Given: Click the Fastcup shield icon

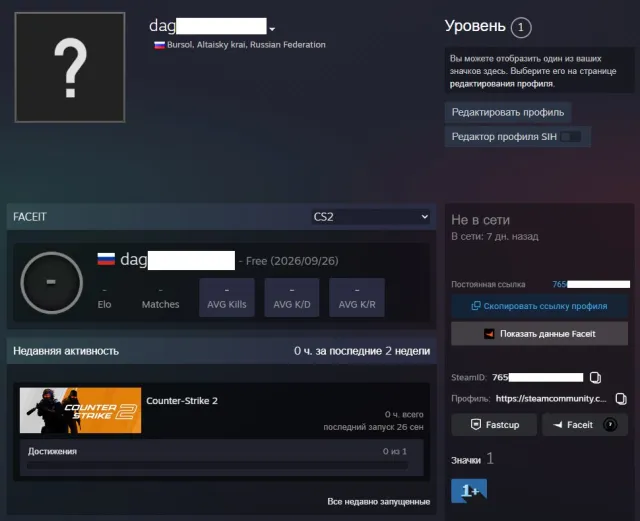Looking at the screenshot, I should click(x=476, y=425).
